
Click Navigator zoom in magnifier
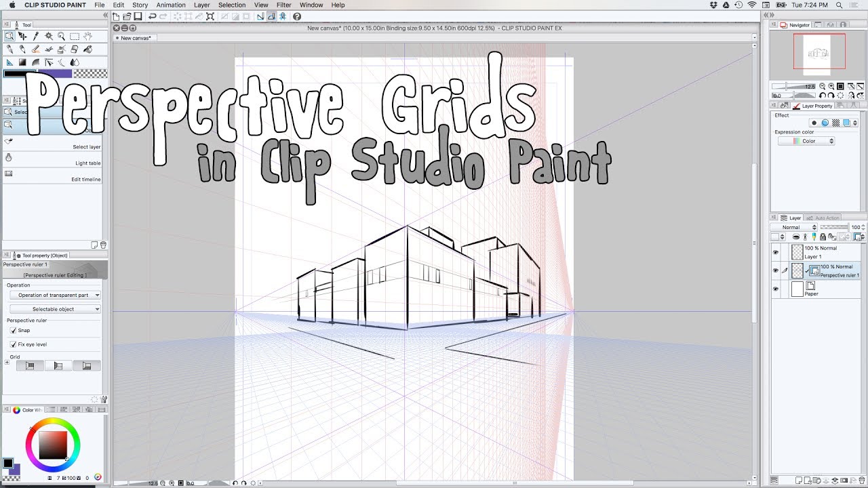pos(831,87)
